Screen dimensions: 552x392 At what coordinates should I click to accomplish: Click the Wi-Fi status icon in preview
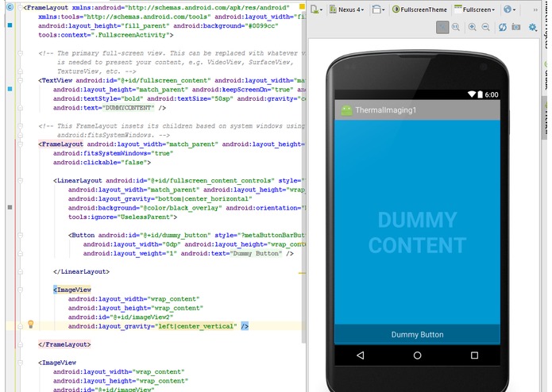point(471,94)
